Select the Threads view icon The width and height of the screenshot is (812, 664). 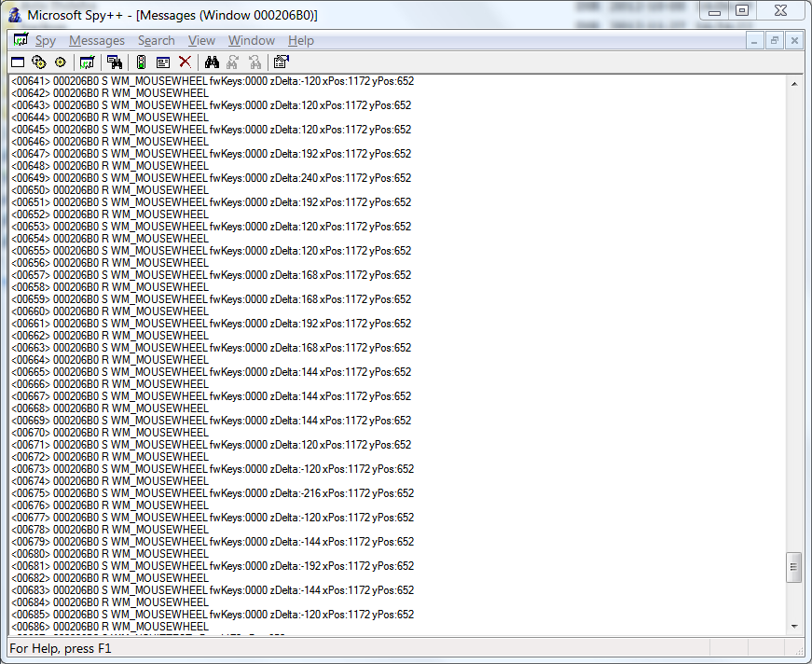click(60, 62)
